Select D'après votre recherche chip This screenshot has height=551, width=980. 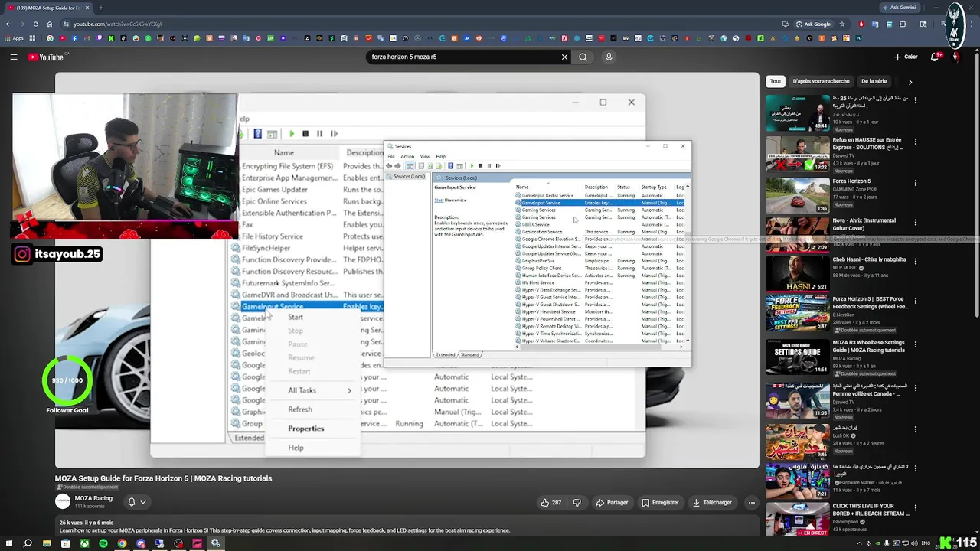(821, 81)
